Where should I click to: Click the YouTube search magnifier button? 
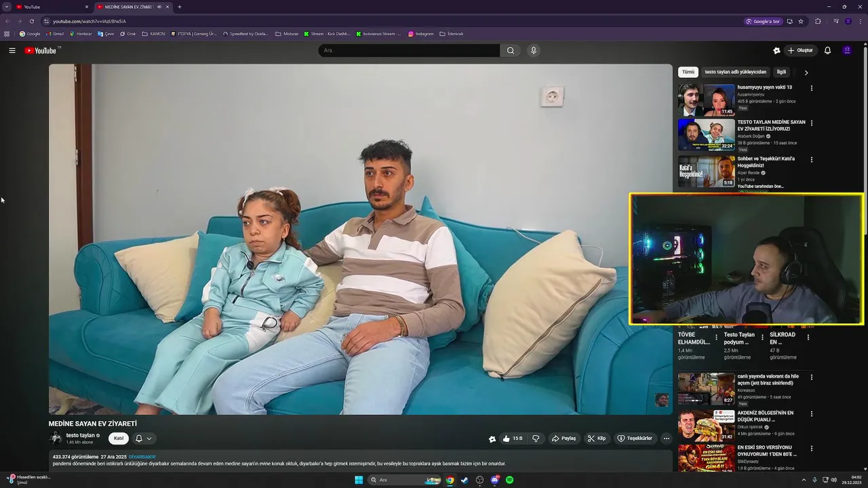[x=511, y=50]
